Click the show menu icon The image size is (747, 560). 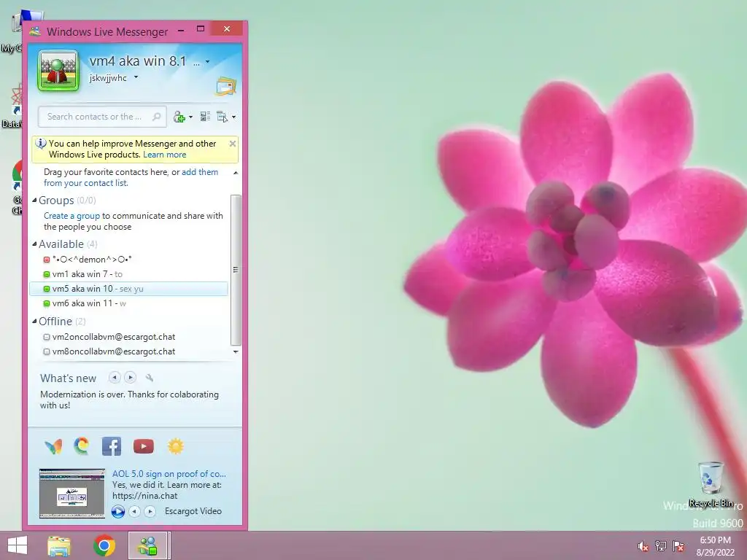coord(222,117)
